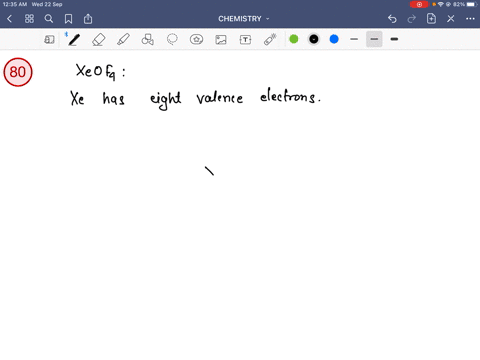Choose the black pen color
Viewport: 480px width, 360px height.
pyautogui.click(x=314, y=39)
